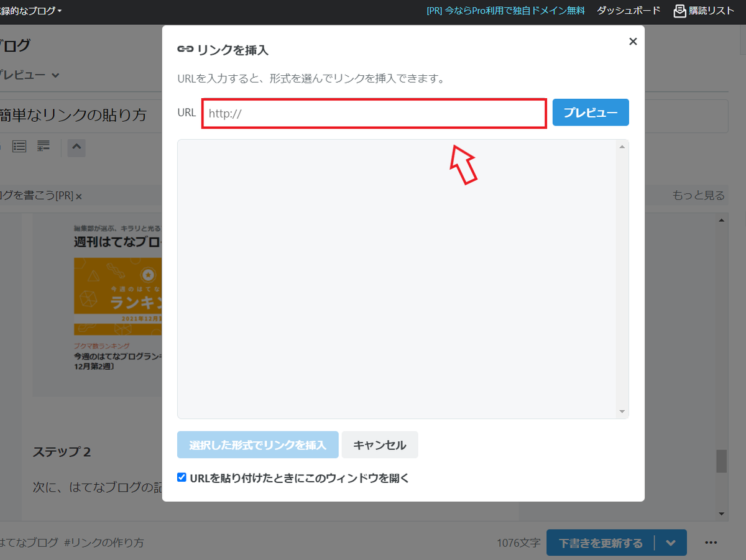Click the ステップ２ heading in editor

[x=62, y=452]
